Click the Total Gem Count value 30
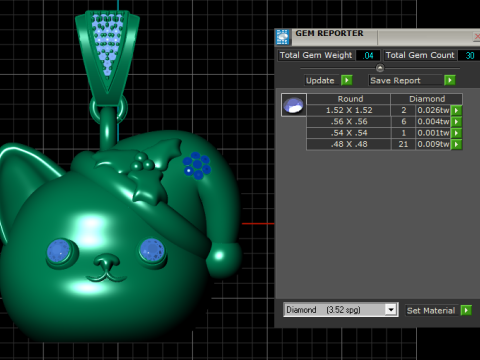The height and width of the screenshot is (360, 480). (469, 55)
